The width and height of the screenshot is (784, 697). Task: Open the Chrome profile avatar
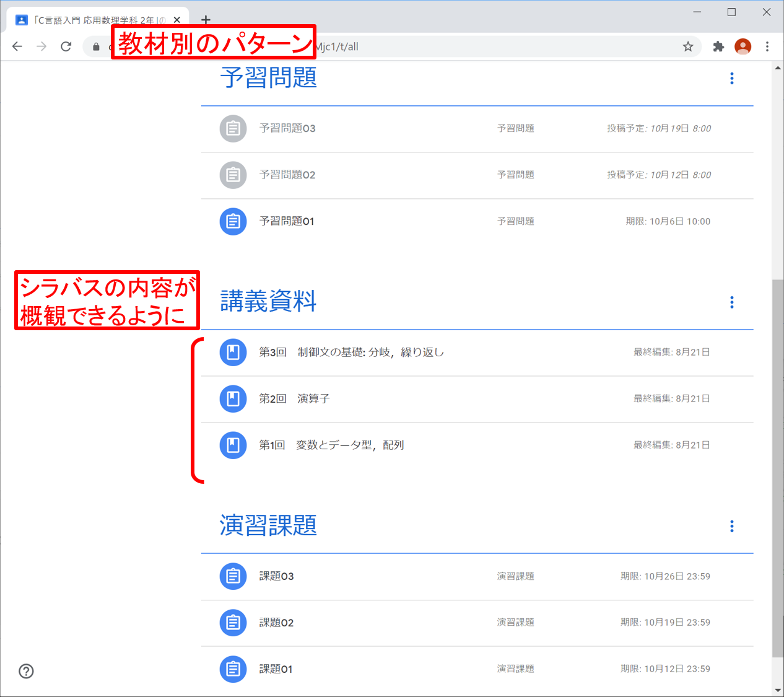743,46
